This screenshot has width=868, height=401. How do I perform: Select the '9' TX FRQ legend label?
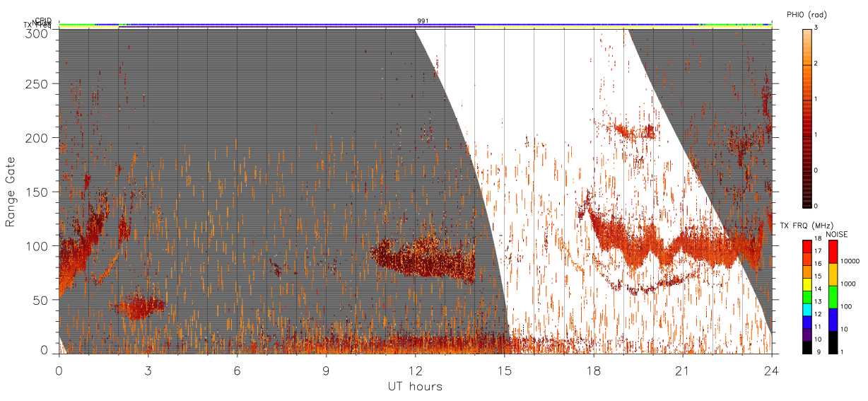coord(818,351)
